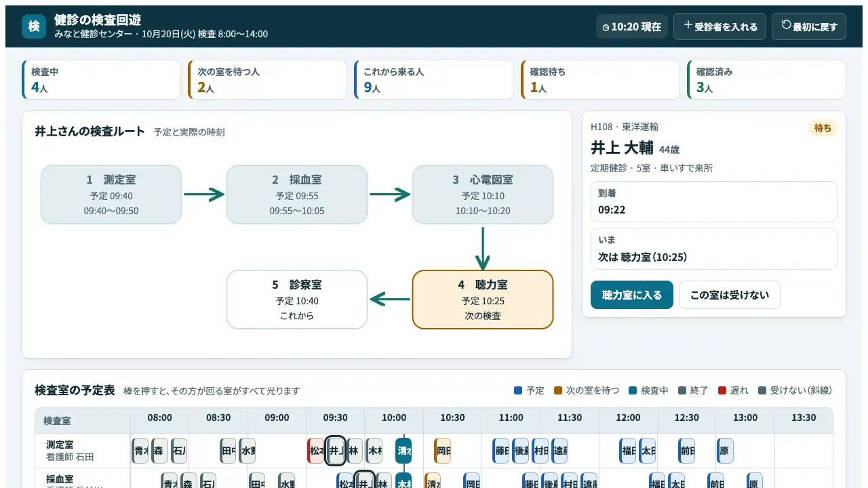
Task: Select the 藤田 bar in the 測定室 row
Action: click(x=501, y=451)
